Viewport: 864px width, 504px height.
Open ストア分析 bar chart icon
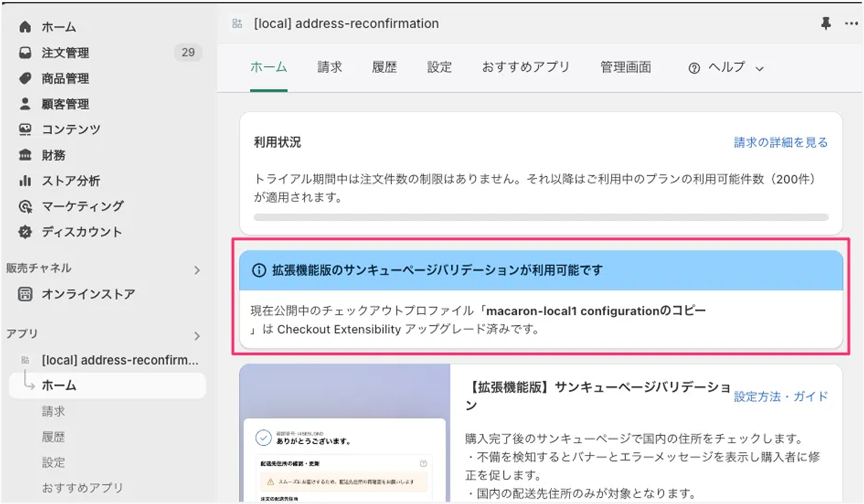(x=25, y=181)
